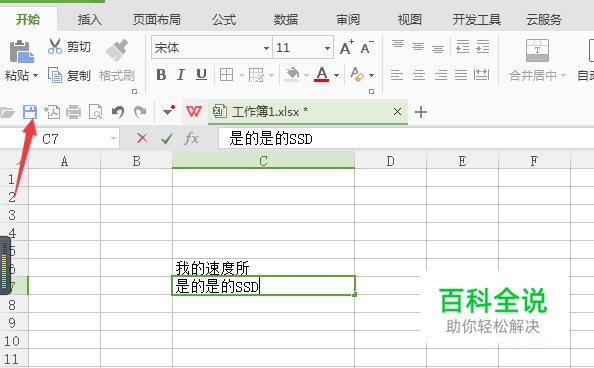Expand font color dropdown arrow
The width and height of the screenshot is (594, 368).
click(336, 75)
